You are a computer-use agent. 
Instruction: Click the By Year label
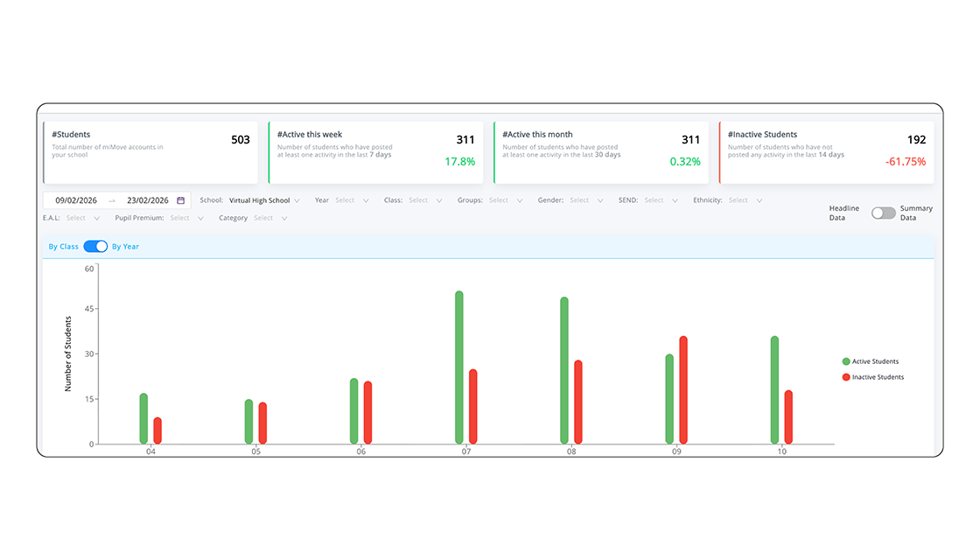(x=125, y=247)
